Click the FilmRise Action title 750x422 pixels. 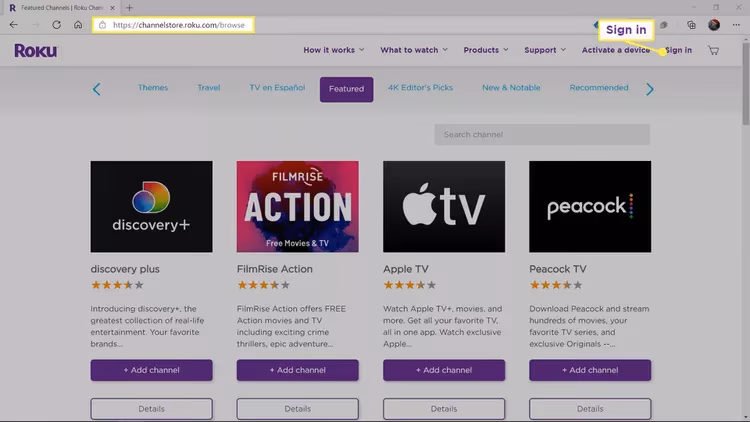pos(275,269)
